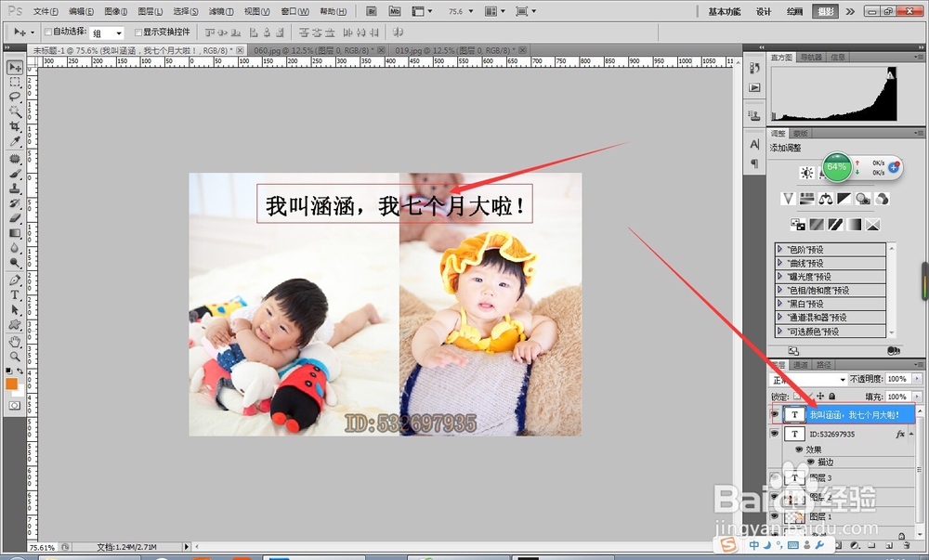
Task: Select the Zoom tool
Action: tap(13, 355)
